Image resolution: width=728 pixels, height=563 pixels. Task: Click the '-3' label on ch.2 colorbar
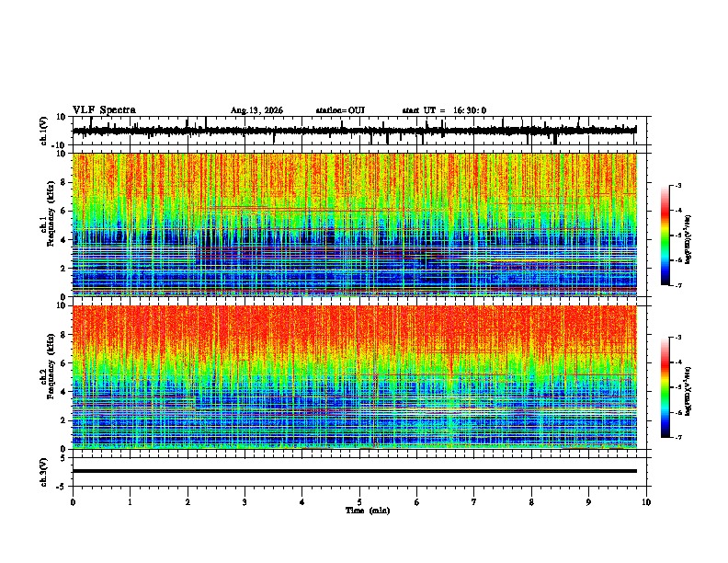tap(678, 338)
